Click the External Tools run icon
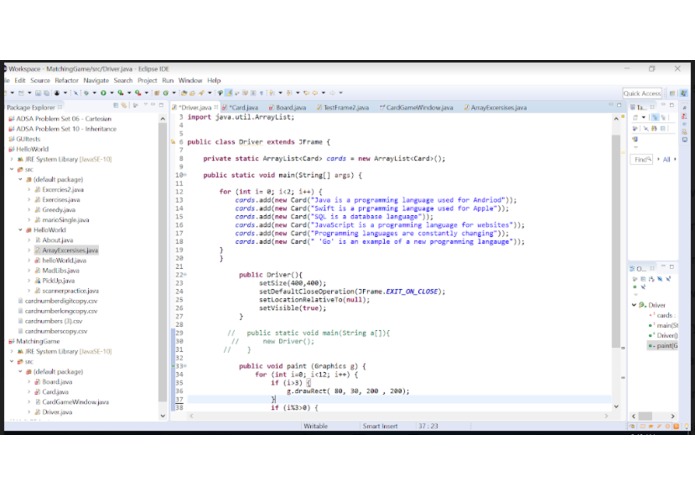Image resolution: width=695 pixels, height=494 pixels. [x=138, y=93]
